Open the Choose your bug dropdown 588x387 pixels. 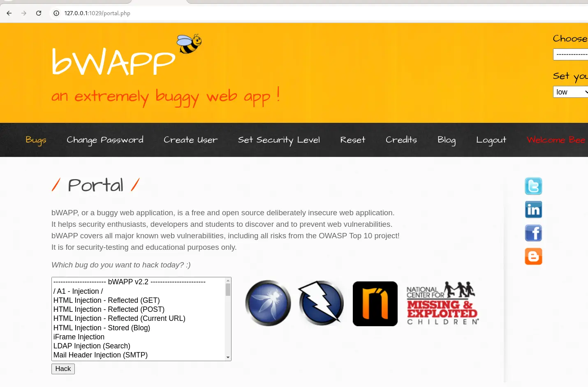pyautogui.click(x=571, y=54)
